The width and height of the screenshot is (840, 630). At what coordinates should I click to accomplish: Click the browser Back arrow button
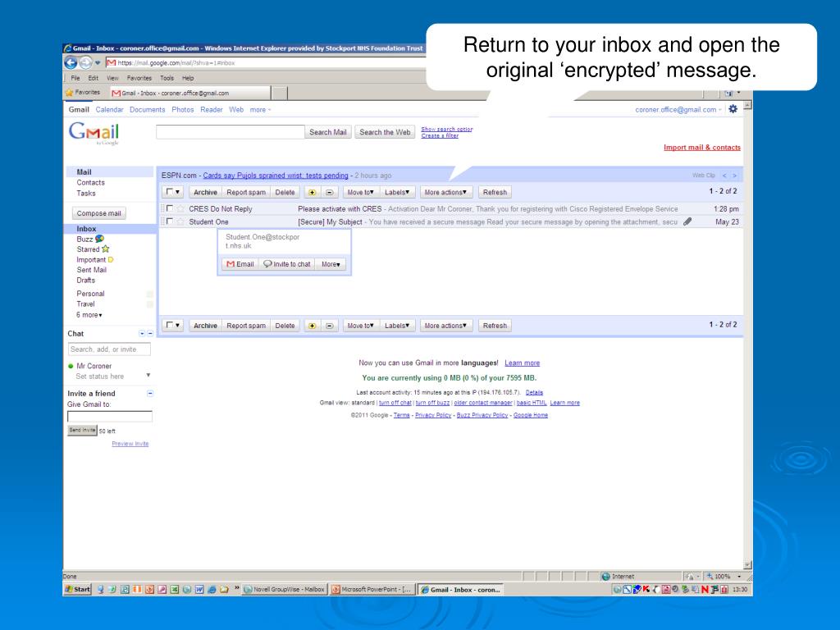[x=71, y=62]
